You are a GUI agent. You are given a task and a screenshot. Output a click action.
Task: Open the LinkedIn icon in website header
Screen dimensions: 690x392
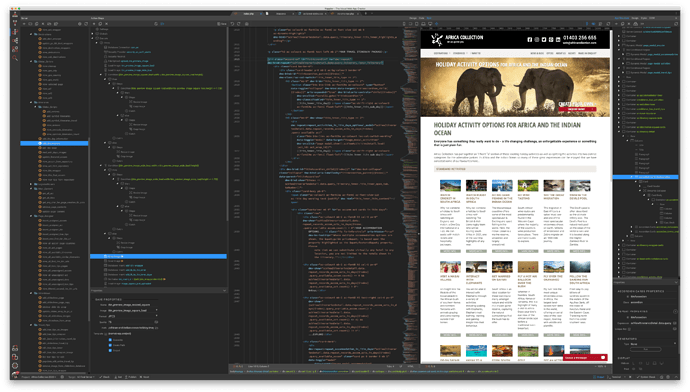click(x=558, y=40)
